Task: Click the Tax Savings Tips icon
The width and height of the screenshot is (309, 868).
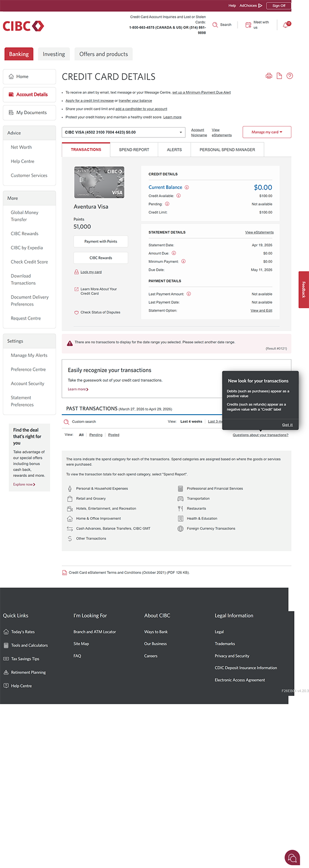Action: tap(6, 659)
